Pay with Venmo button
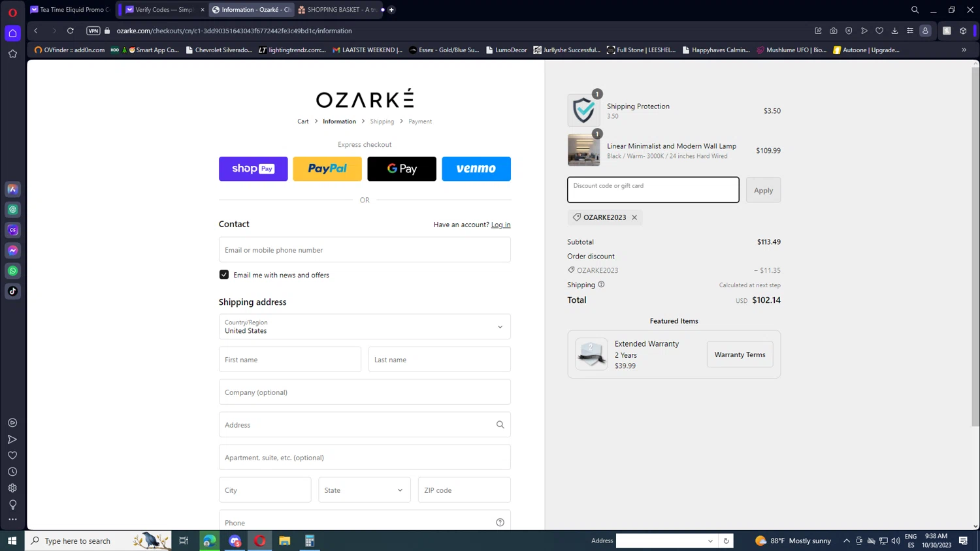980x551 pixels. tap(476, 168)
